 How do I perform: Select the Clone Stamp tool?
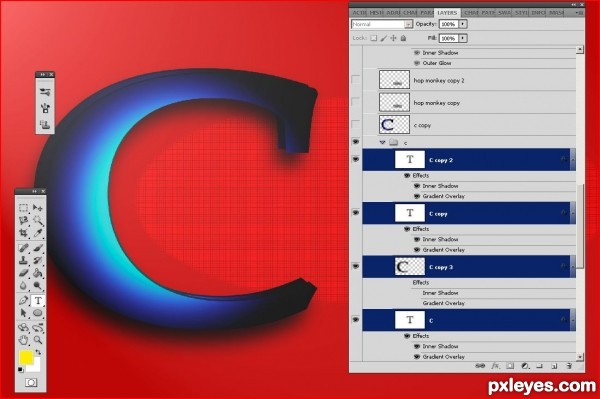click(24, 260)
